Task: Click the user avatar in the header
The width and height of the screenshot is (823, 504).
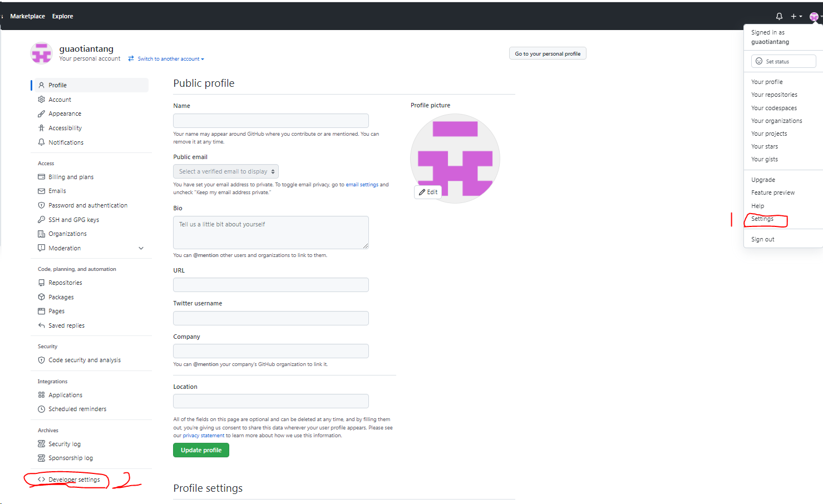Action: (814, 17)
